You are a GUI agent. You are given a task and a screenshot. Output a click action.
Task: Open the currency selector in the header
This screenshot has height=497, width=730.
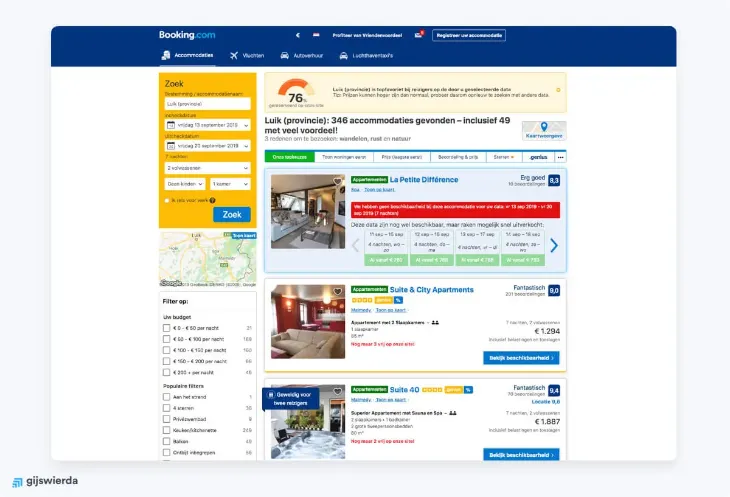coord(297,35)
